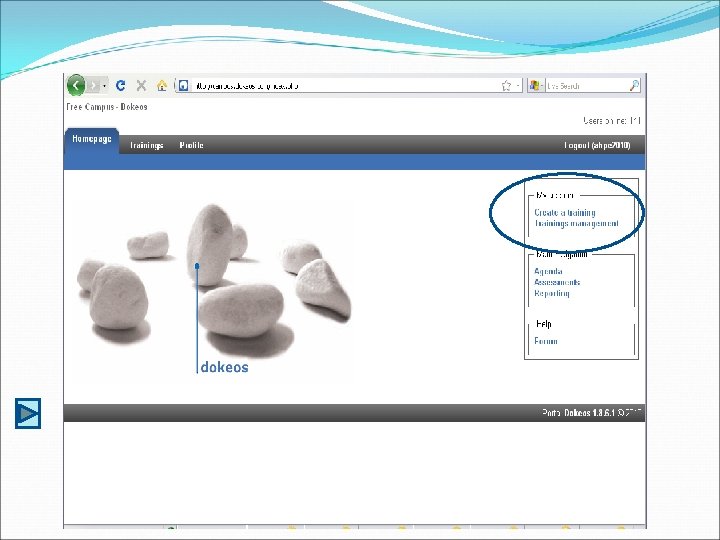Open the Profile tab

[191, 145]
